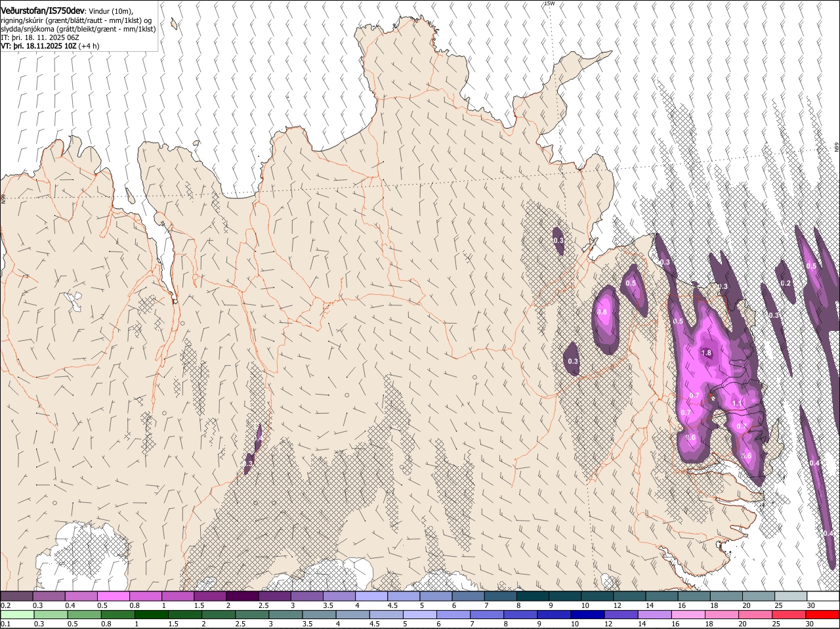
Task: Click the red lower swatch starting at 30
Action: click(821, 615)
